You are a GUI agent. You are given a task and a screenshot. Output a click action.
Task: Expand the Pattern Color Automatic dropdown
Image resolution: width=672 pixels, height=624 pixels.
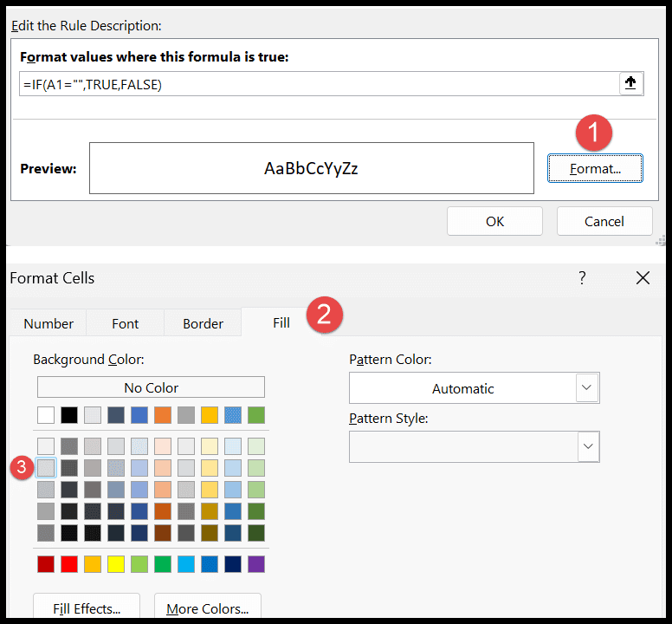click(586, 387)
